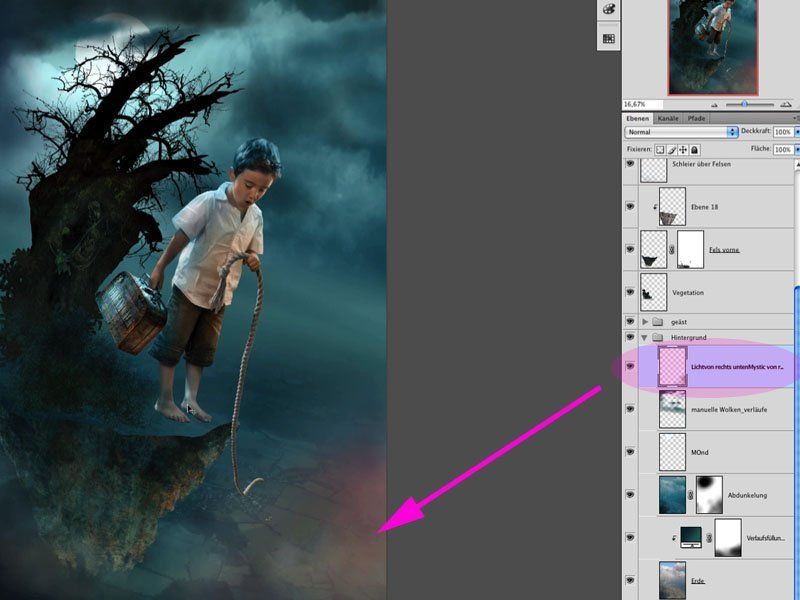Click the MOnd layer thumbnail

[672, 452]
